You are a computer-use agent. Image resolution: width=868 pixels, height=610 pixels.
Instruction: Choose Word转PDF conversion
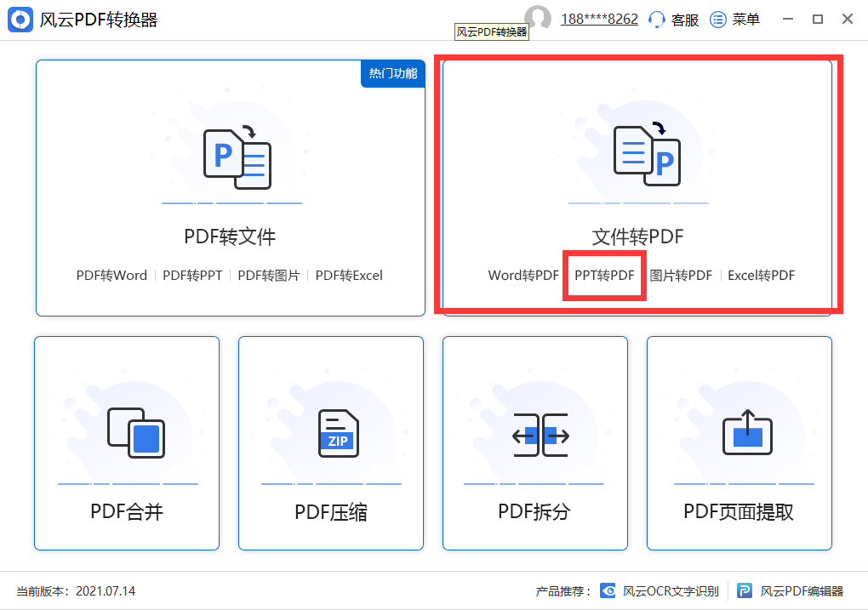(523, 275)
